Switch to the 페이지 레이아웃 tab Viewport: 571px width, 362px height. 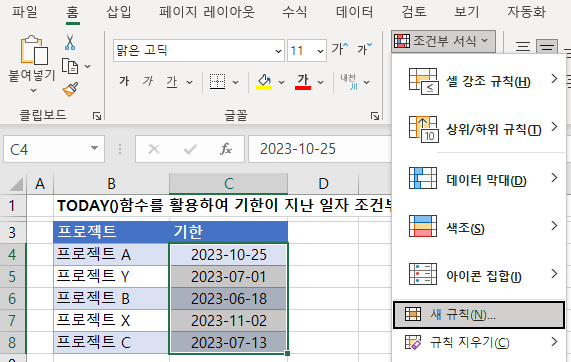[x=206, y=12]
